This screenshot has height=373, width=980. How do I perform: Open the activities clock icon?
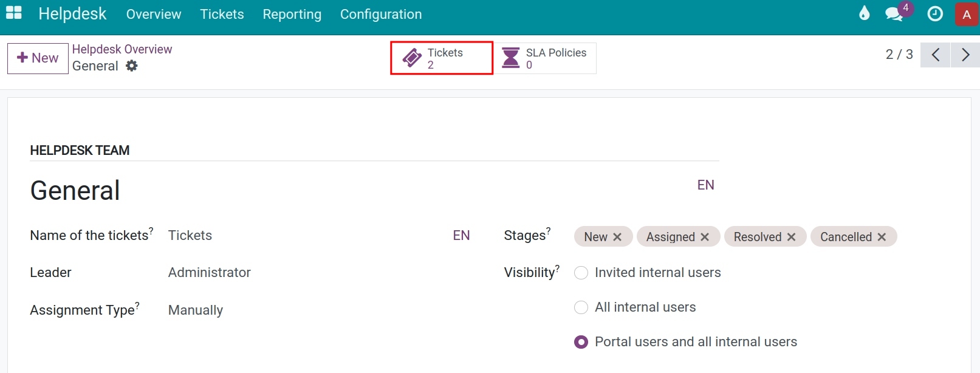click(935, 13)
